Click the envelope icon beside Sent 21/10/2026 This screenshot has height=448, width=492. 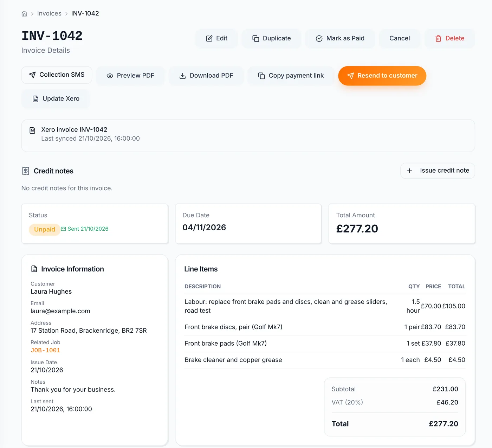[x=63, y=229]
